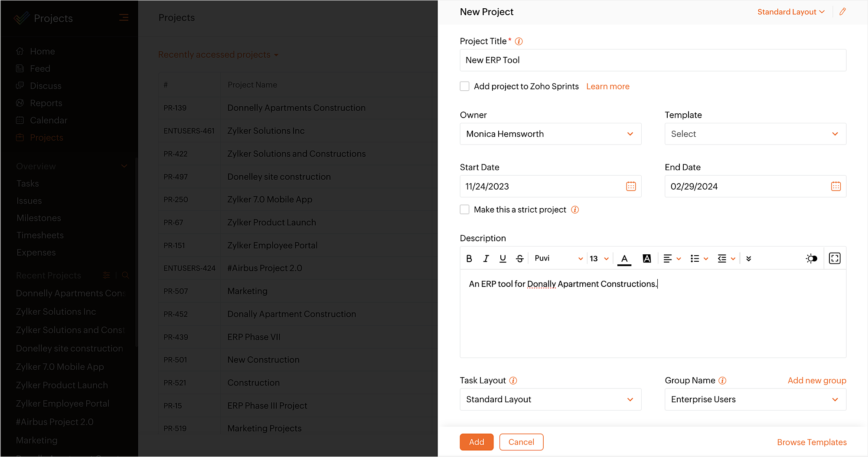Click the End Date input field

click(x=755, y=186)
